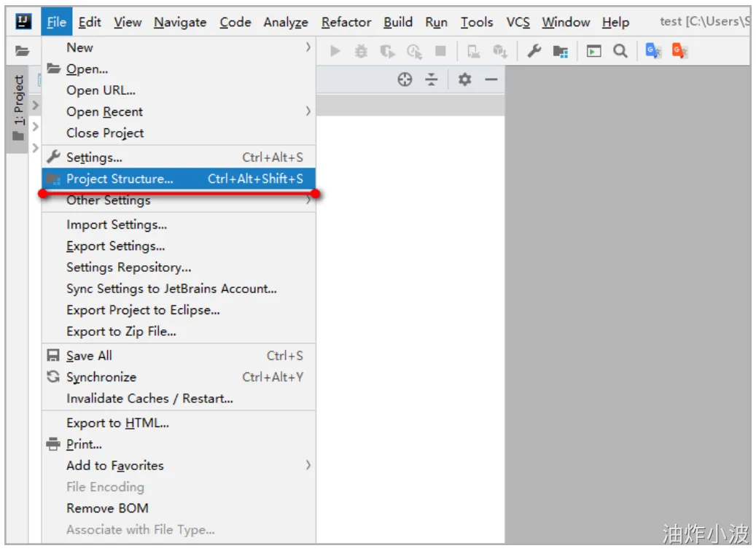Open the View menu
Image resolution: width=756 pixels, height=551 pixels.
pyautogui.click(x=128, y=22)
